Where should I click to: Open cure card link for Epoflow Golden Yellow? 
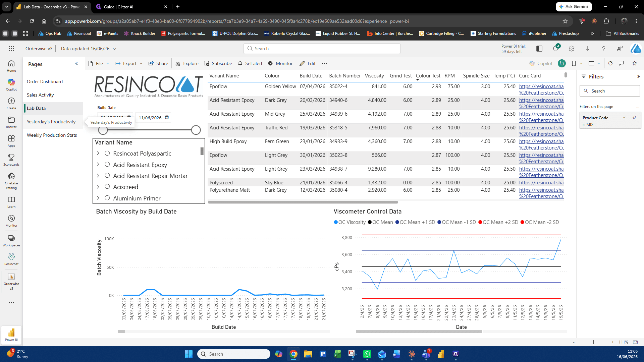pos(541,89)
